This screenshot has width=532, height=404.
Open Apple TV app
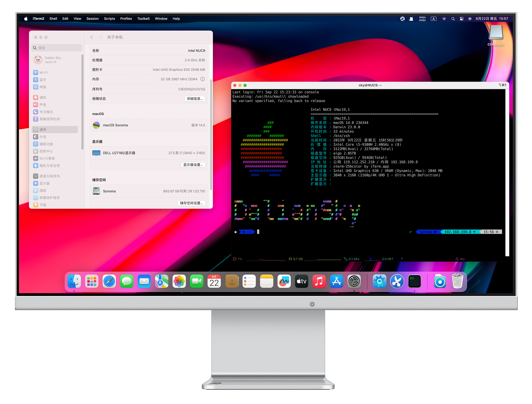pyautogui.click(x=302, y=281)
